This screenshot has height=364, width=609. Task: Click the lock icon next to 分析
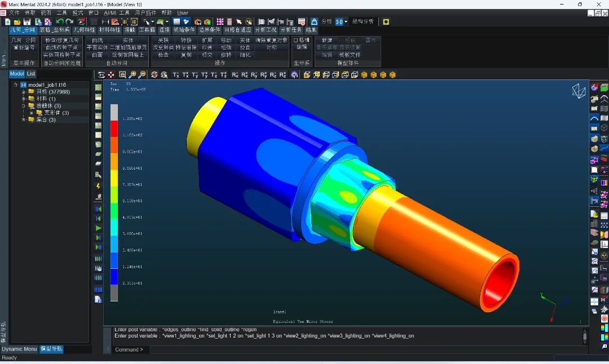(x=314, y=22)
